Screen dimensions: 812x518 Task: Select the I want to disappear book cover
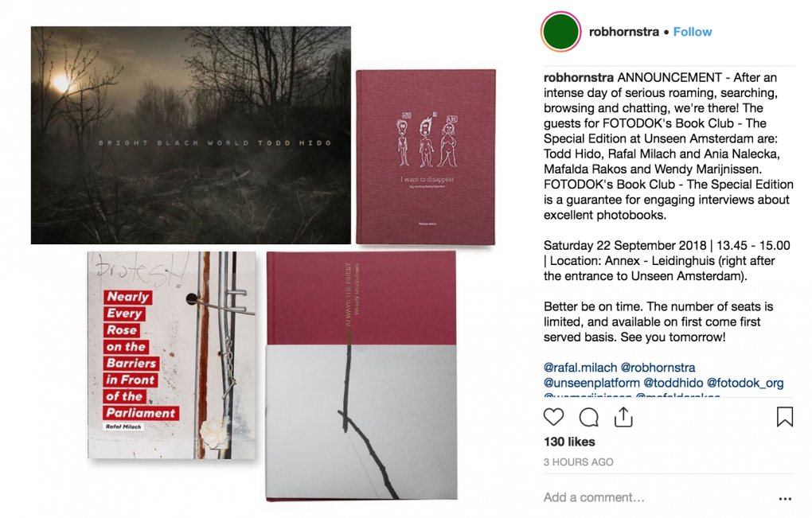pos(426,157)
